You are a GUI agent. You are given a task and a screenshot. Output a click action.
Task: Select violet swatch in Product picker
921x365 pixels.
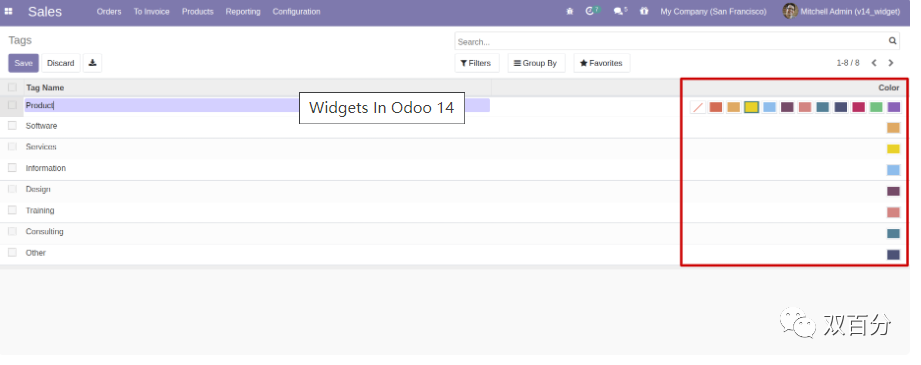pos(893,107)
